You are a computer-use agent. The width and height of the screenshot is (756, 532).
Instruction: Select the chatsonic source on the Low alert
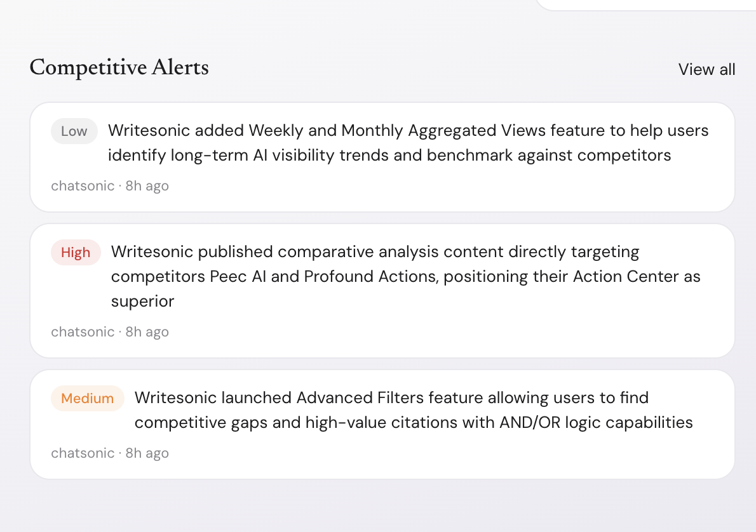(83, 186)
